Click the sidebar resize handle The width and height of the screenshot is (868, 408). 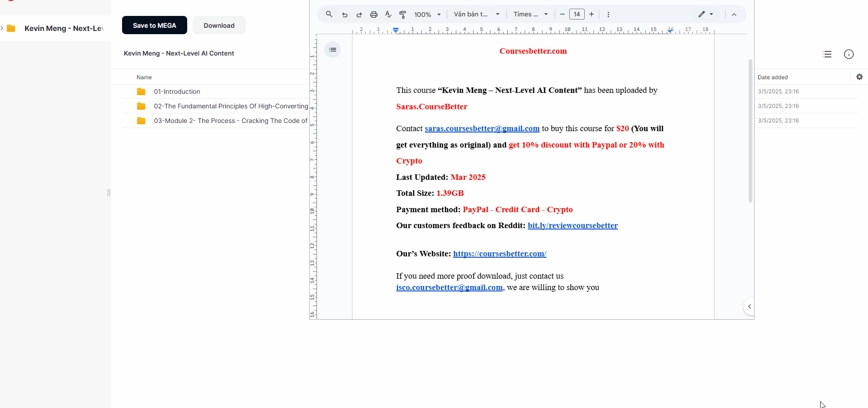click(x=108, y=193)
